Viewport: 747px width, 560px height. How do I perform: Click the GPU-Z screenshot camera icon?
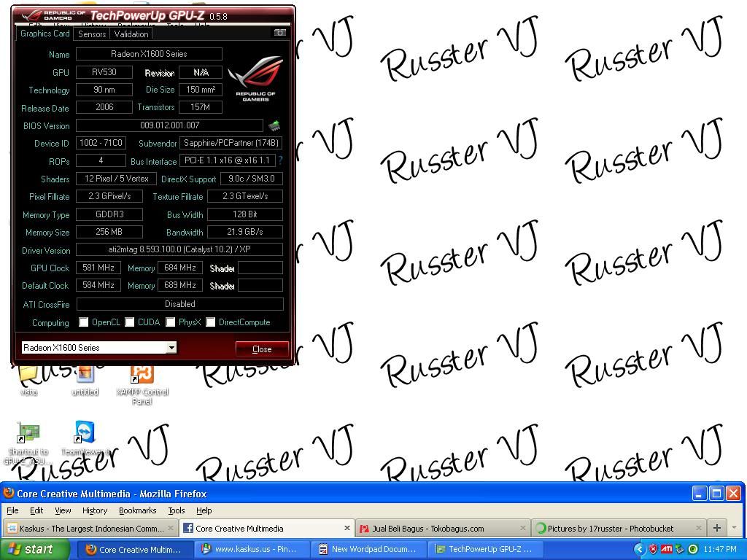coord(280,32)
